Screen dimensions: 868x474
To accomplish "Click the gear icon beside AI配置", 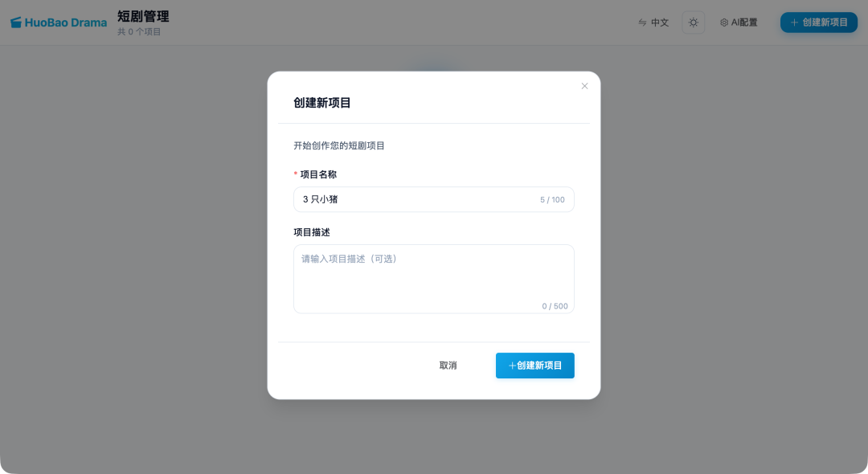I will point(724,22).
